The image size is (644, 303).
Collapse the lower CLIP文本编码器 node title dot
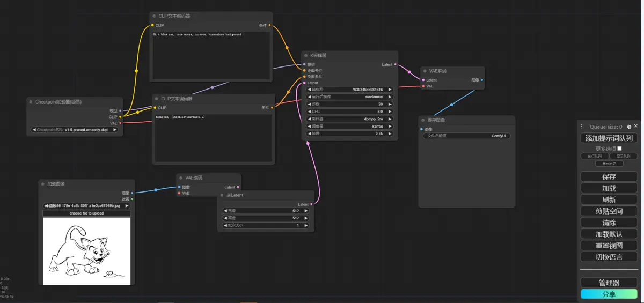click(157, 99)
